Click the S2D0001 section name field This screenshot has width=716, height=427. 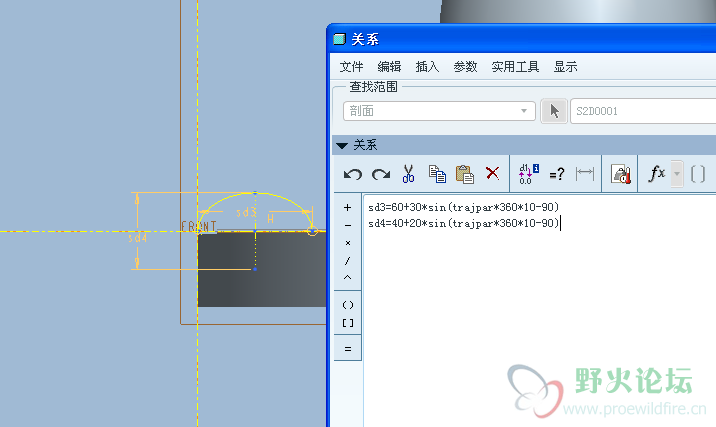point(643,111)
